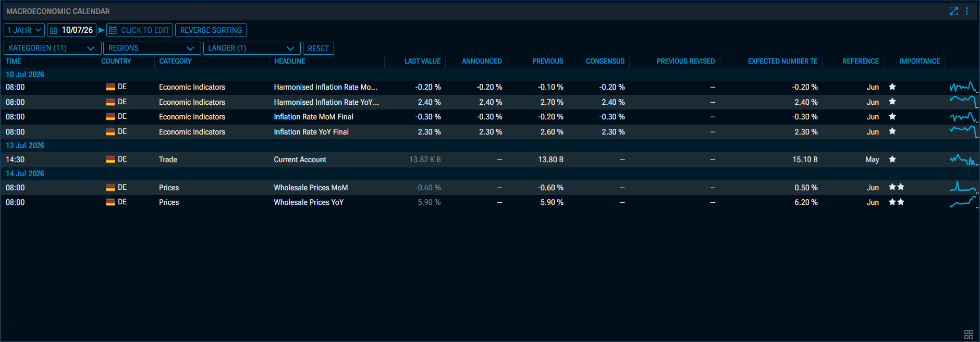
Task: Click the Wholesale Prices YoY headline
Action: click(x=309, y=202)
